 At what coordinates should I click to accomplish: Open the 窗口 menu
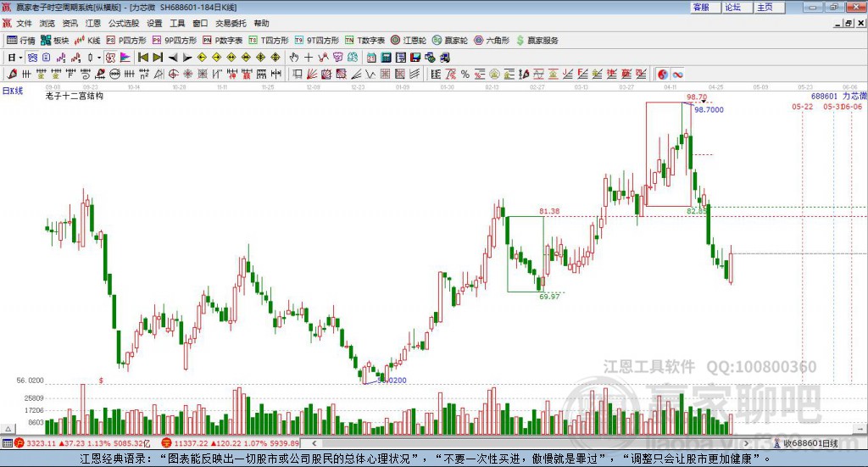point(200,23)
